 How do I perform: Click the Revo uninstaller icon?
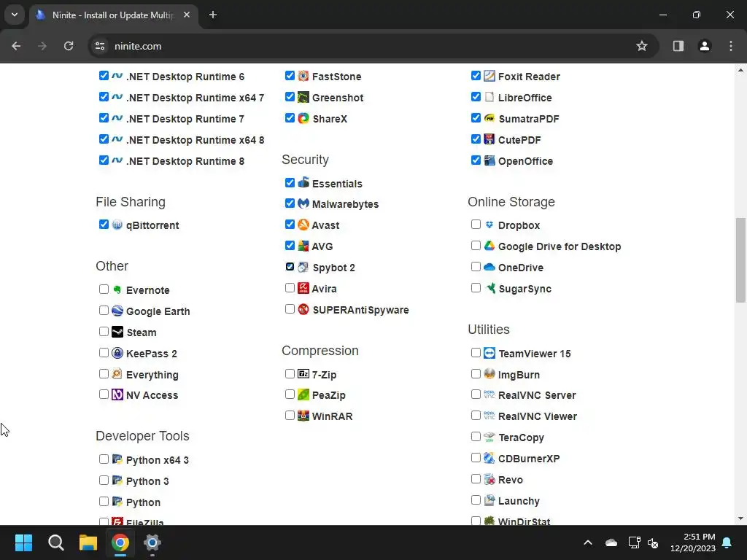489,479
